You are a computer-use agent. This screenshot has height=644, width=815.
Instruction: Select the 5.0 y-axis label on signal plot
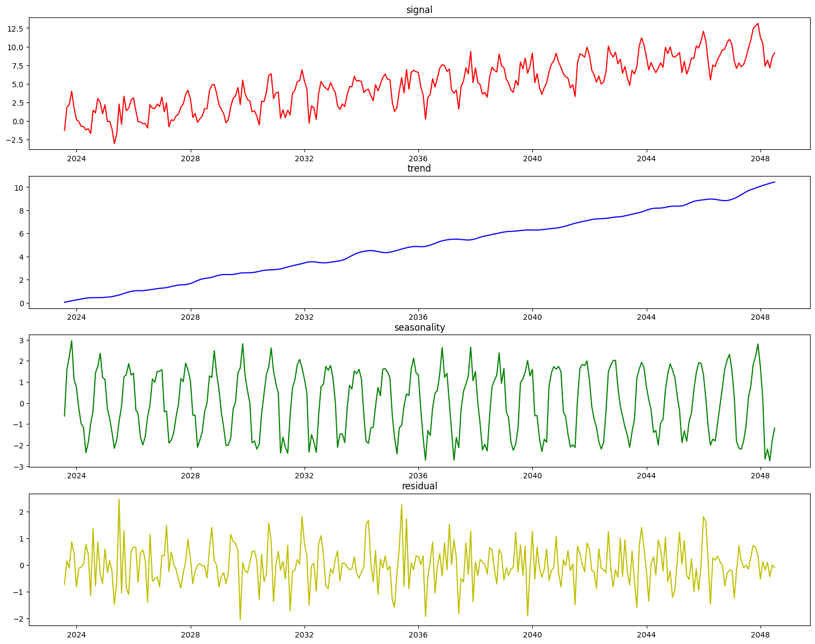pyautogui.click(x=17, y=84)
